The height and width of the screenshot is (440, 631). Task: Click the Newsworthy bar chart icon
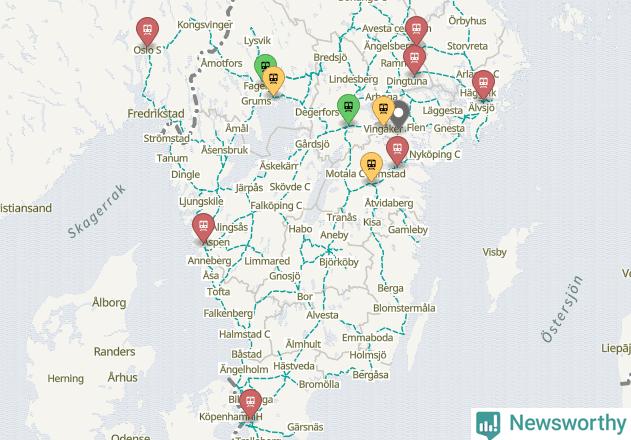point(489,425)
